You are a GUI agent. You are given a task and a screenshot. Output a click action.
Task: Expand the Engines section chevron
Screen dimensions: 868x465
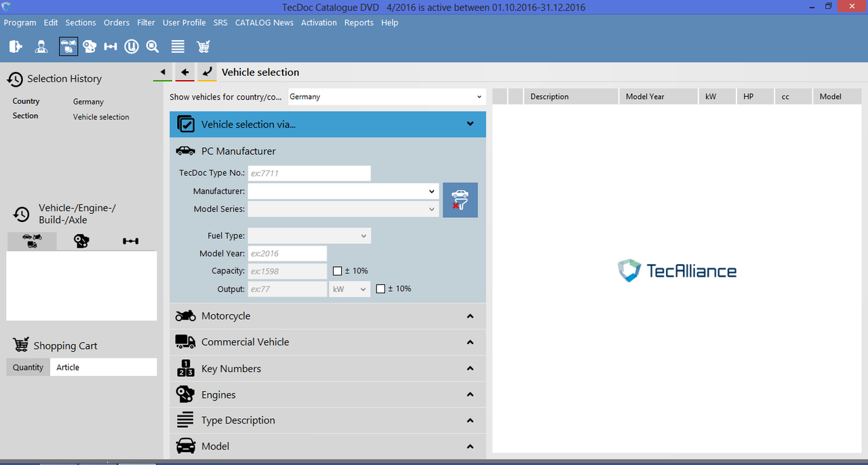click(x=470, y=394)
